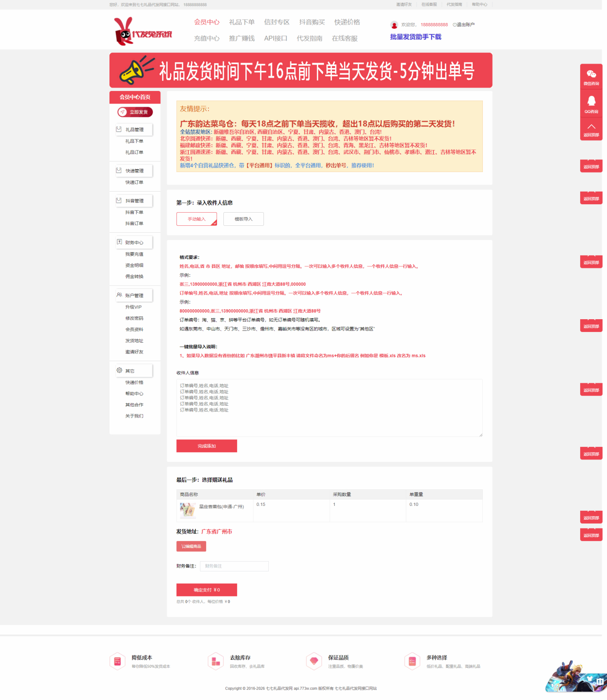
Task: Open 代发指南 in the main navigation
Action: [x=309, y=38]
